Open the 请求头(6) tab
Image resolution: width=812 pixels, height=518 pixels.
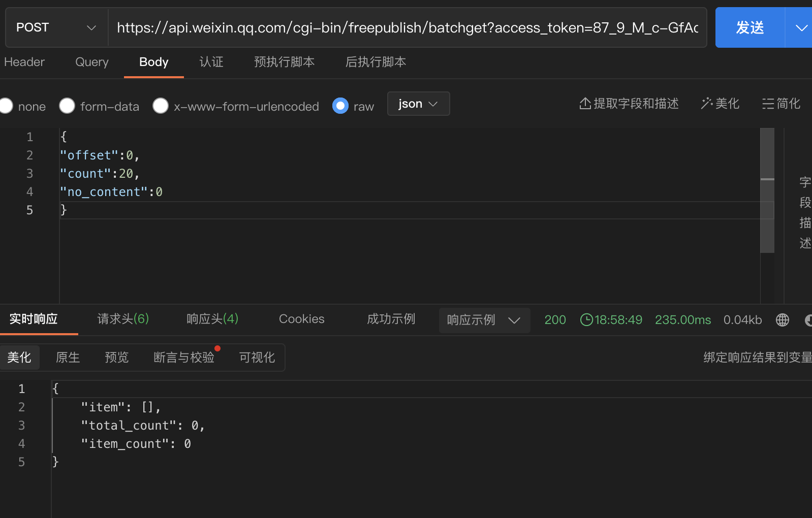[x=123, y=319]
